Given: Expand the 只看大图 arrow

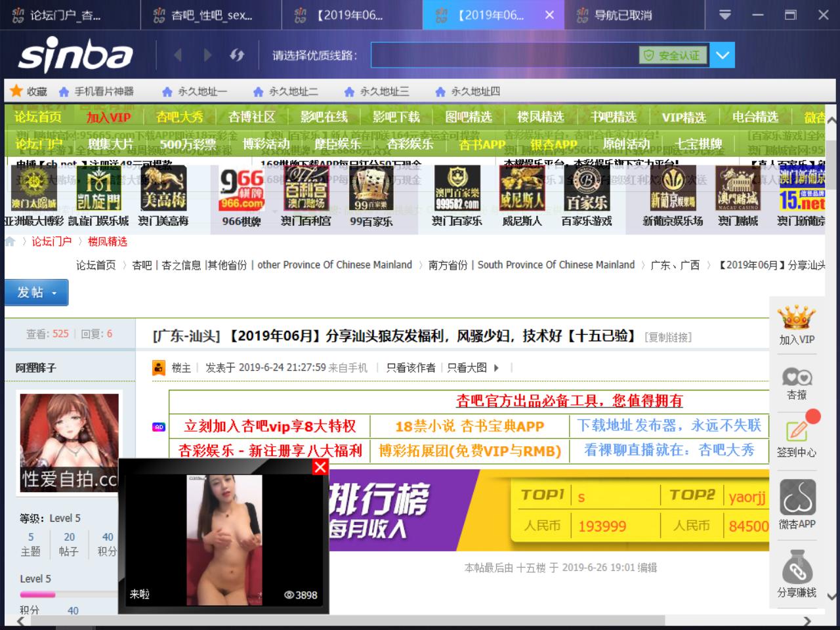Looking at the screenshot, I should (x=496, y=367).
